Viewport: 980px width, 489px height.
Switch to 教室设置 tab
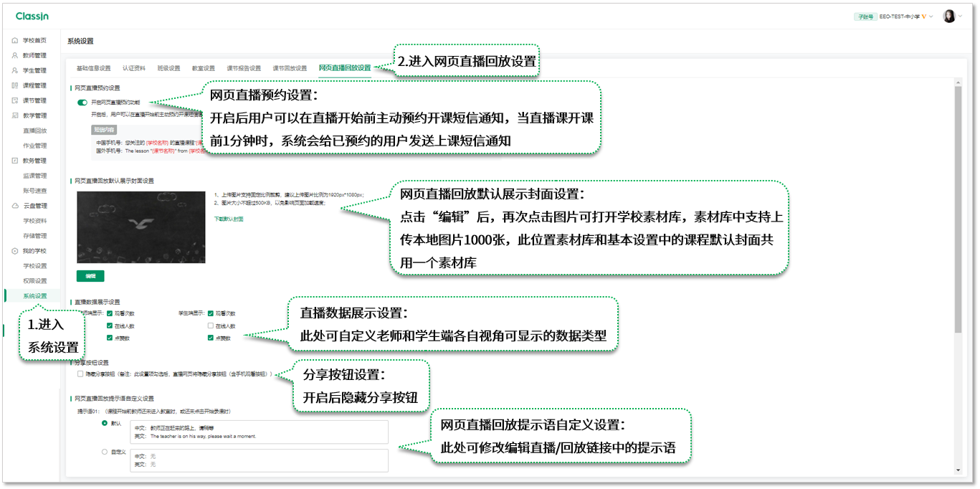(x=203, y=68)
